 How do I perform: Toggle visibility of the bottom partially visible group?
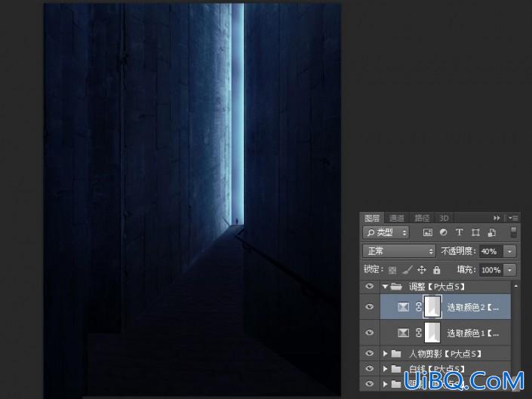click(370, 384)
